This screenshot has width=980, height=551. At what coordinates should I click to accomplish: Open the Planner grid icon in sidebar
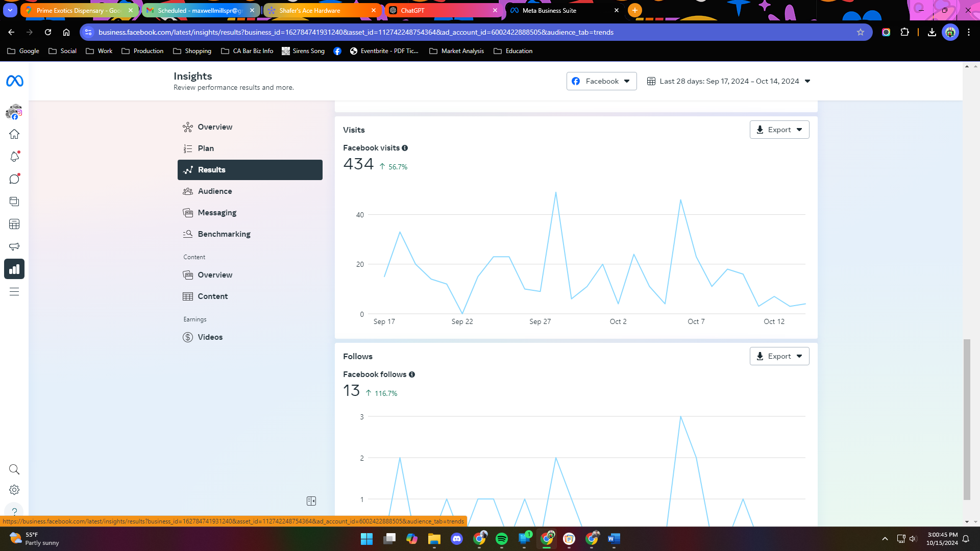coord(14,224)
